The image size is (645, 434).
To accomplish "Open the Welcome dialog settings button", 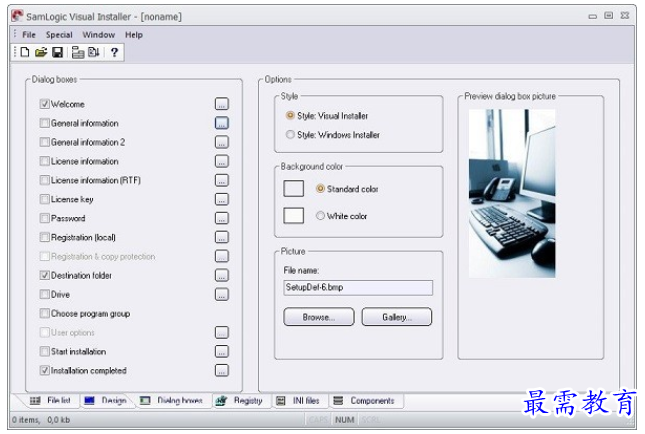I will [x=222, y=104].
